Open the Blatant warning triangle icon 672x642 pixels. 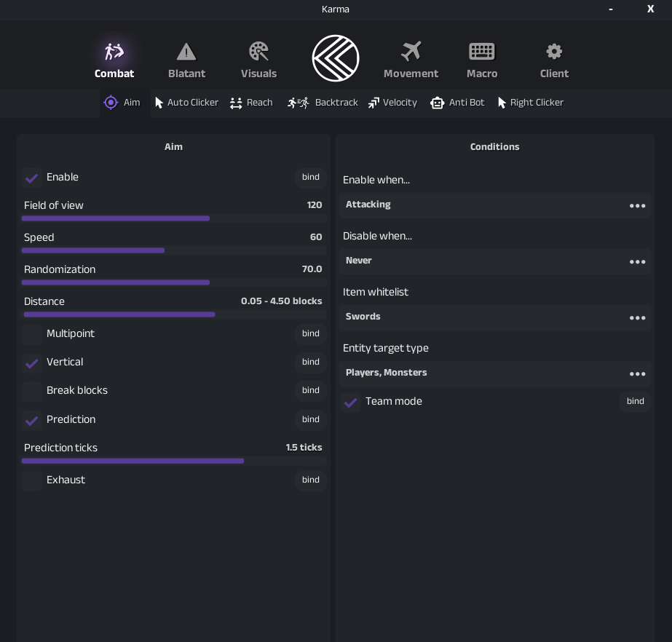[186, 52]
